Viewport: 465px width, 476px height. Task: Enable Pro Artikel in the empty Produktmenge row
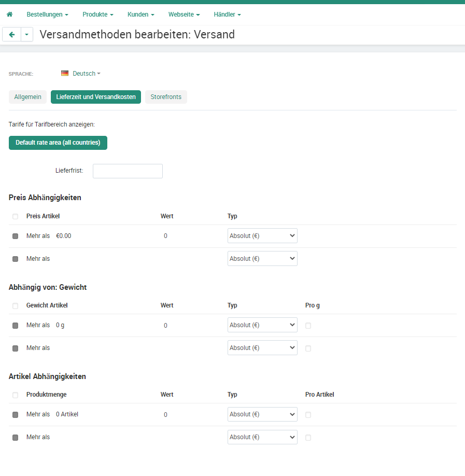click(308, 438)
